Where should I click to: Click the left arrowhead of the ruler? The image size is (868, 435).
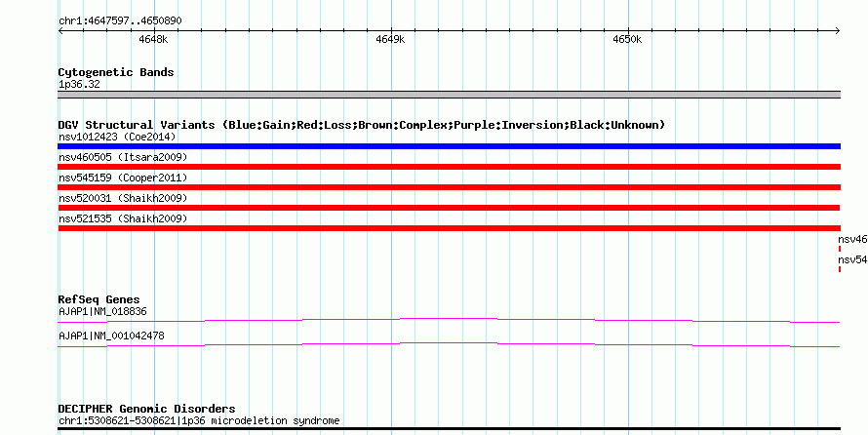[61, 31]
